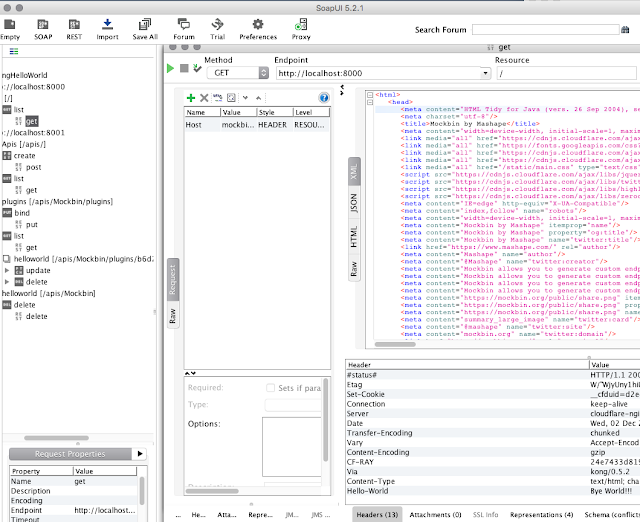The height and width of the screenshot is (522, 640).
Task: Click the Hello-World header row
Action: click(493, 491)
